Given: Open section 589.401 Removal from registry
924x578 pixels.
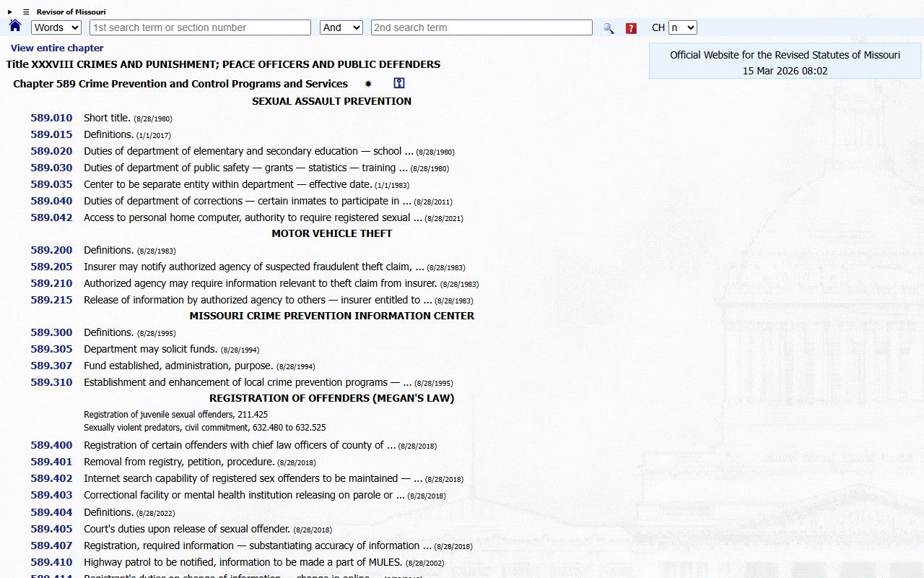Looking at the screenshot, I should (x=51, y=462).
